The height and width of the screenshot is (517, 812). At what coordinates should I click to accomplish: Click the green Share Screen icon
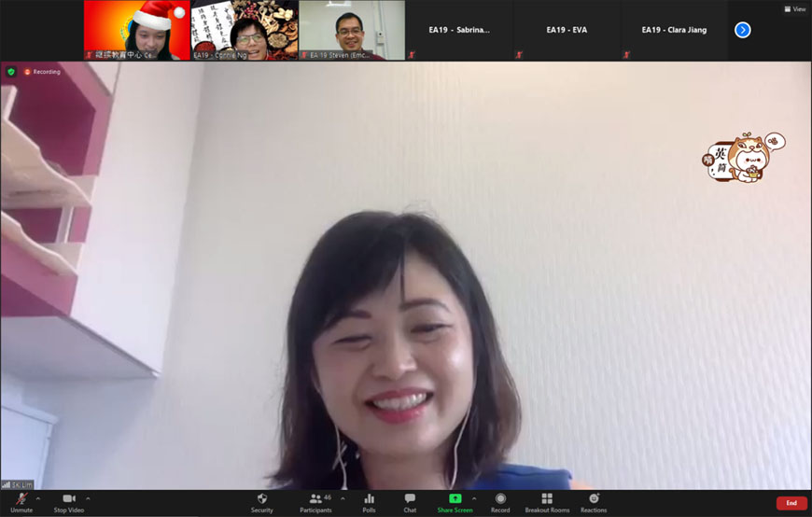pyautogui.click(x=455, y=499)
